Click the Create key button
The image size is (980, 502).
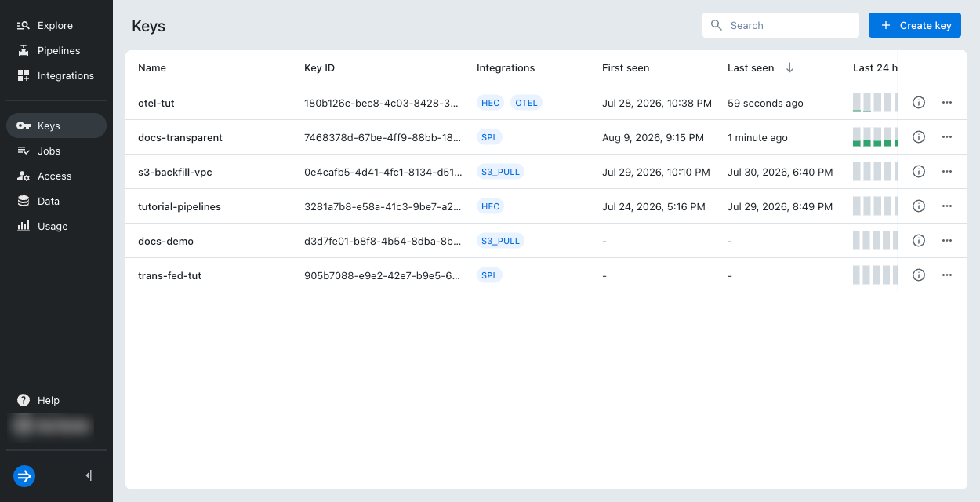click(915, 25)
